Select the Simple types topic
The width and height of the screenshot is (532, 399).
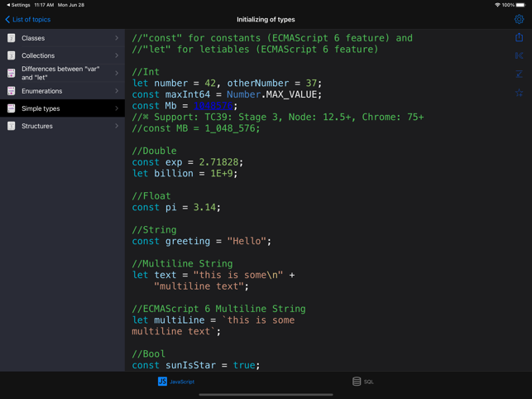62,108
